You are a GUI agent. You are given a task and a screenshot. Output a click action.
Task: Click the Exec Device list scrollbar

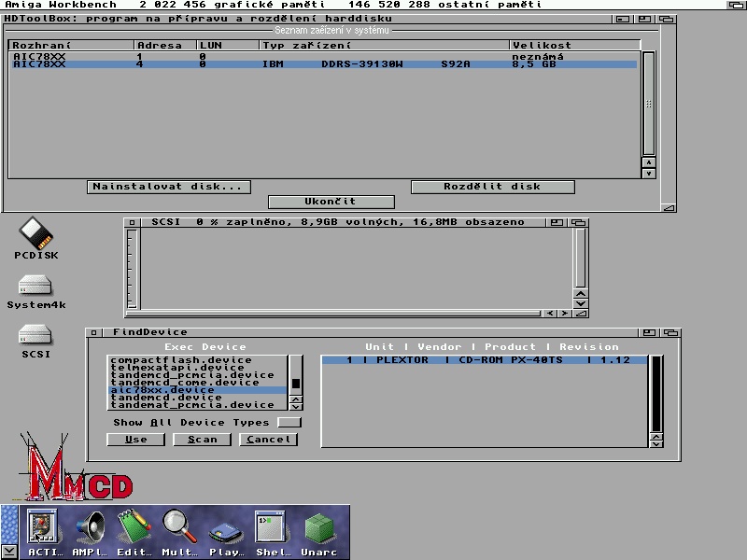pos(295,377)
